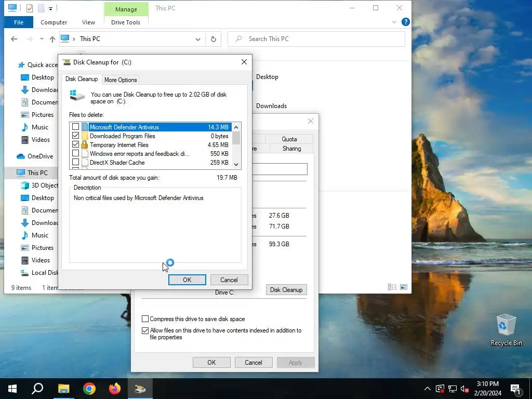532x399 pixels.
Task: Click the New folder quick access toolbar icon
Action: click(41, 8)
